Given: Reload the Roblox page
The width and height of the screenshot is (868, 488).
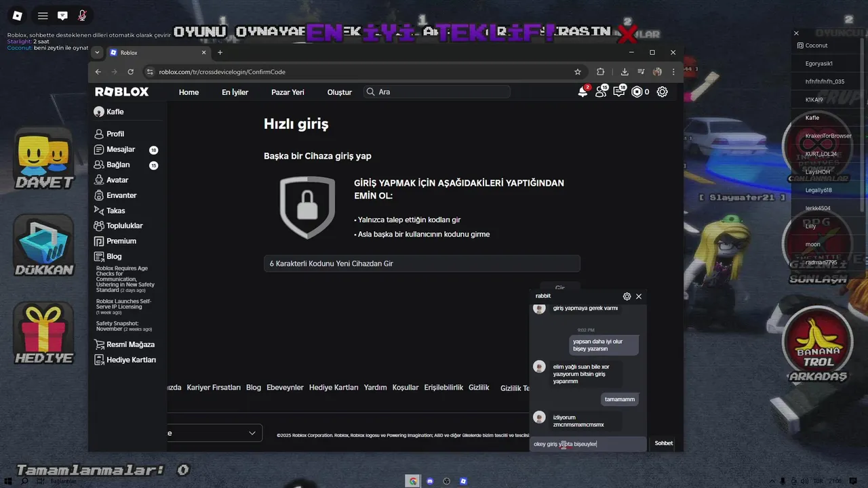Looking at the screenshot, I should pos(131,72).
